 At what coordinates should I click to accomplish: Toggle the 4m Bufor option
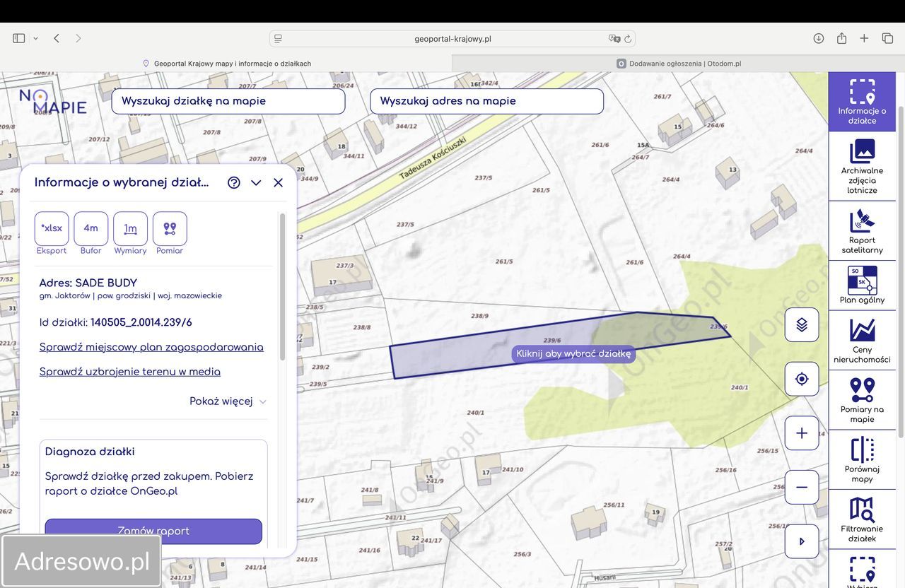(91, 229)
